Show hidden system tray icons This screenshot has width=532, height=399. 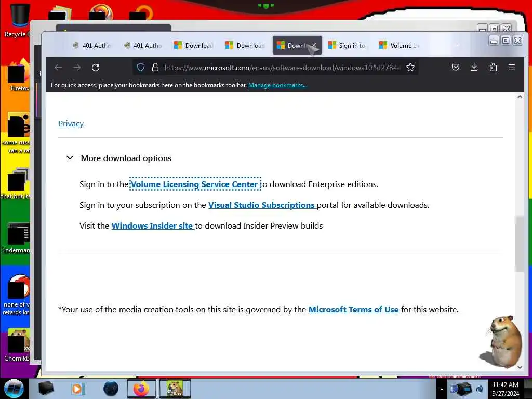[442, 389]
